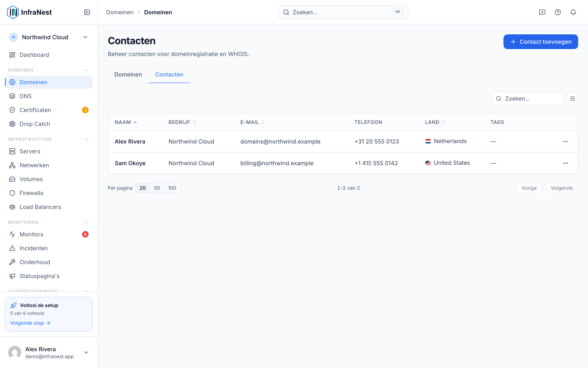
Task: Click Vorige pagination button
Action: [x=529, y=188]
